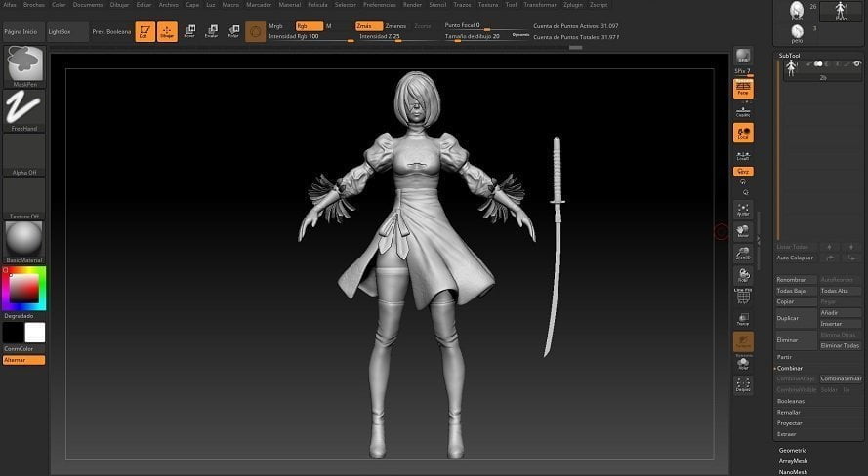Click the Persp perspective button
This screenshot has width=868, height=476.
pos(743,89)
